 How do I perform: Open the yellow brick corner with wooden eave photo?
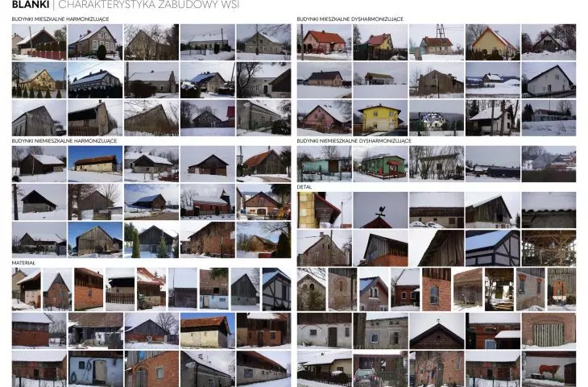coord(324,210)
